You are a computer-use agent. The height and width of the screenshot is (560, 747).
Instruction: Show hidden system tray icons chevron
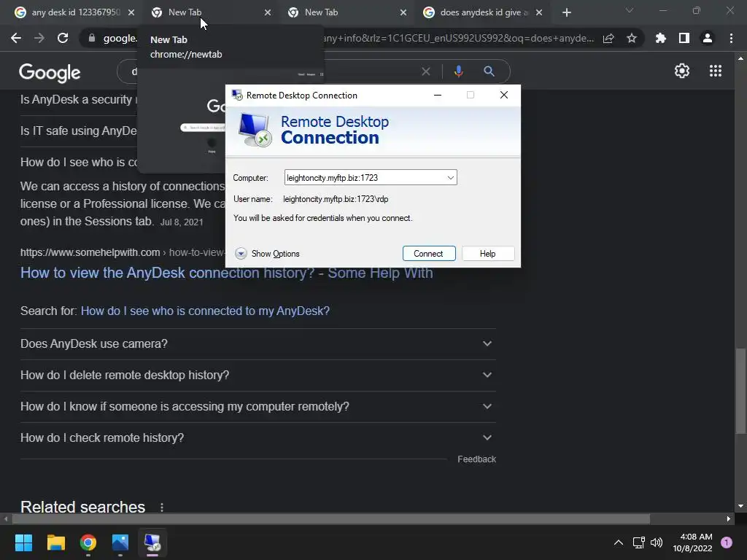point(619,542)
